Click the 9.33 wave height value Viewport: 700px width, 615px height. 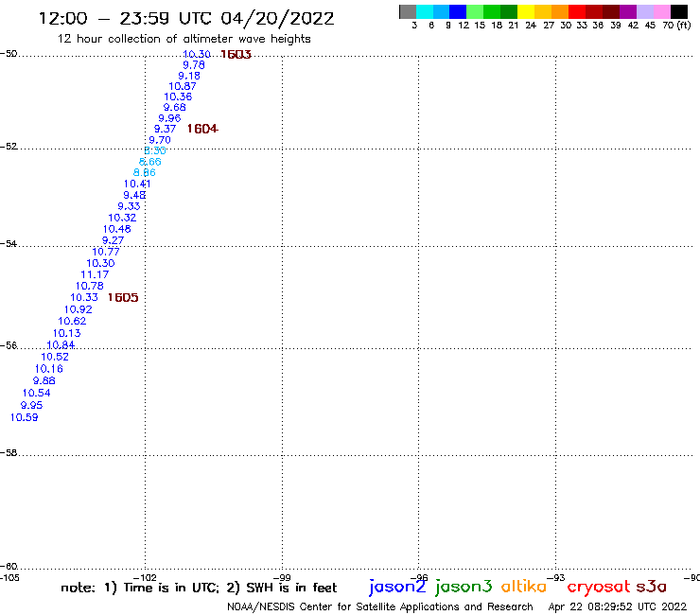[x=129, y=207]
